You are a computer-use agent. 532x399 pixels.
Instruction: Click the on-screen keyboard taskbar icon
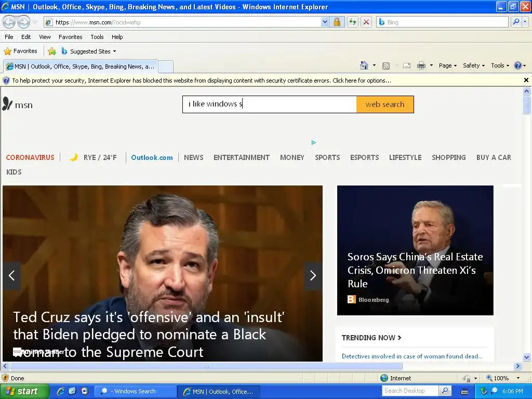click(464, 392)
